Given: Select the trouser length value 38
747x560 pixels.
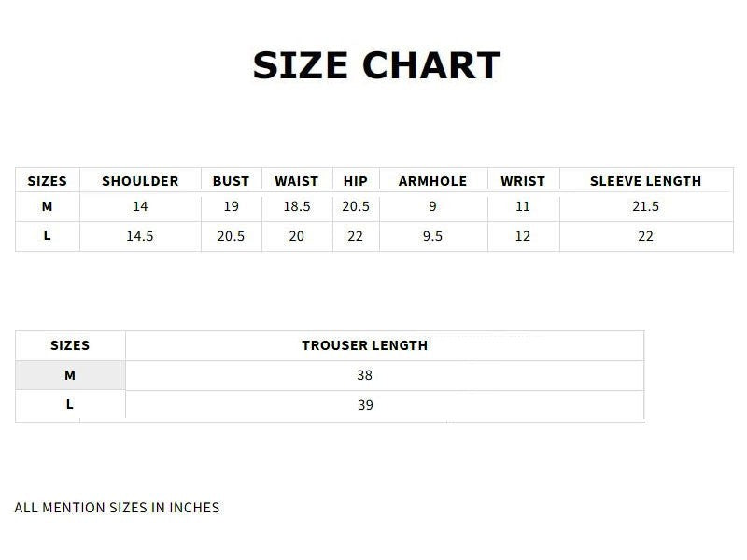Looking at the screenshot, I should [364, 375].
